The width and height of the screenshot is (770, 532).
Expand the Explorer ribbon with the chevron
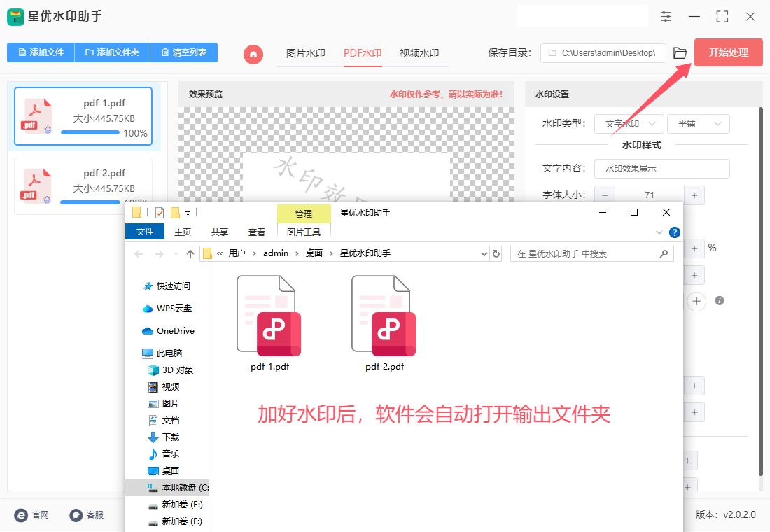point(659,232)
